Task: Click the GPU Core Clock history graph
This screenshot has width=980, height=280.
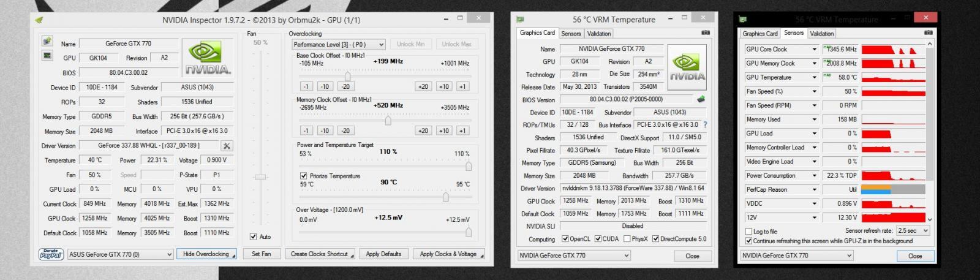Action: [x=893, y=49]
